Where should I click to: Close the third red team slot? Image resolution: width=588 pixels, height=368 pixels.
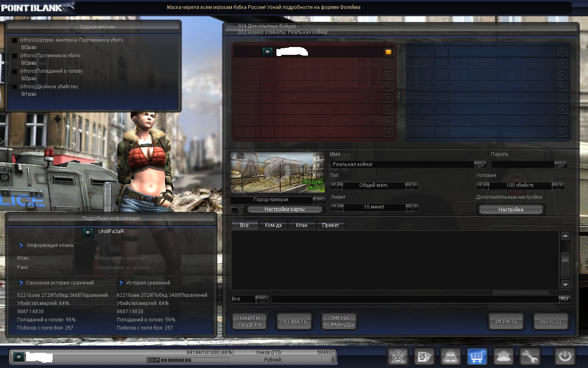388,75
